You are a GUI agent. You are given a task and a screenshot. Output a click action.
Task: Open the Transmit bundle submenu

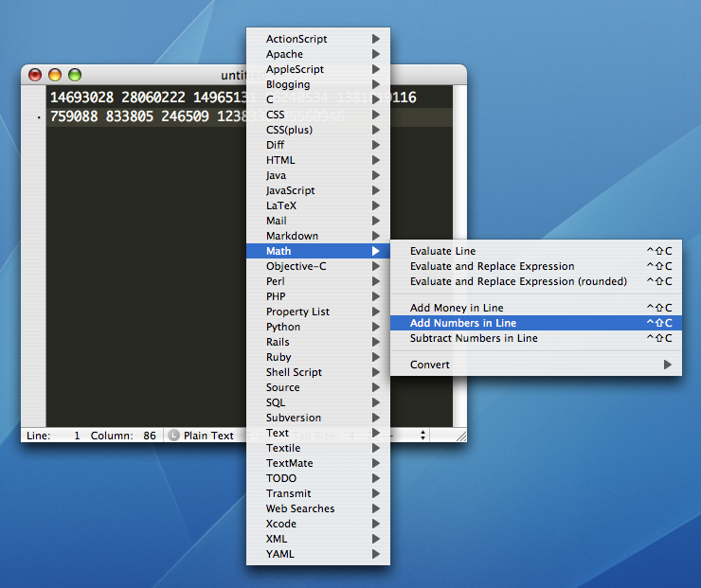pos(318,493)
